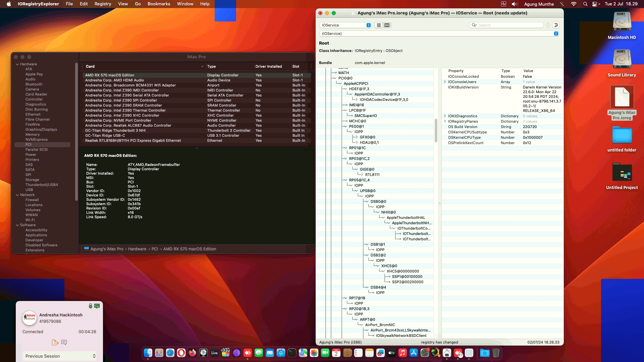The height and width of the screenshot is (362, 644).
Task: Open the Bookmarks menu
Action: [159, 4]
